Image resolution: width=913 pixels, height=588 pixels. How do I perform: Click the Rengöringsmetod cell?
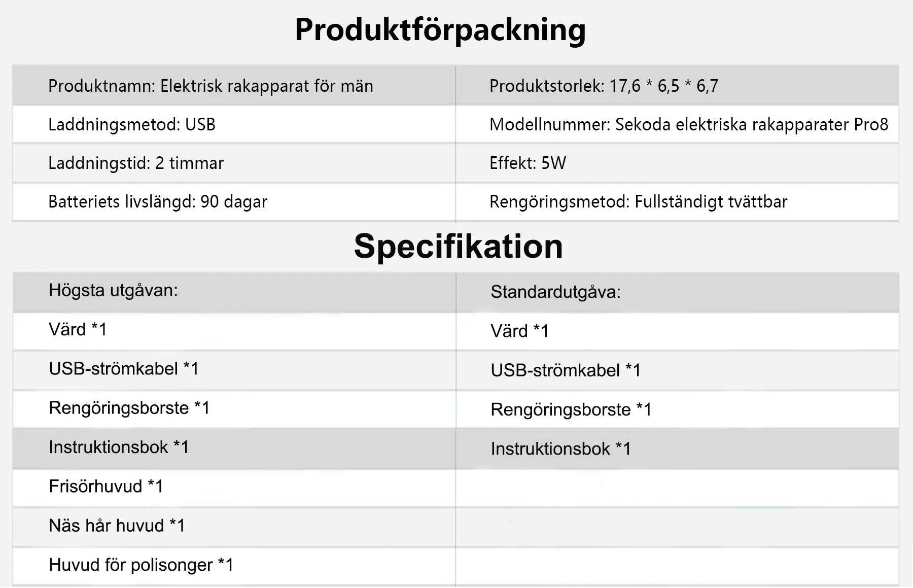coord(638,202)
